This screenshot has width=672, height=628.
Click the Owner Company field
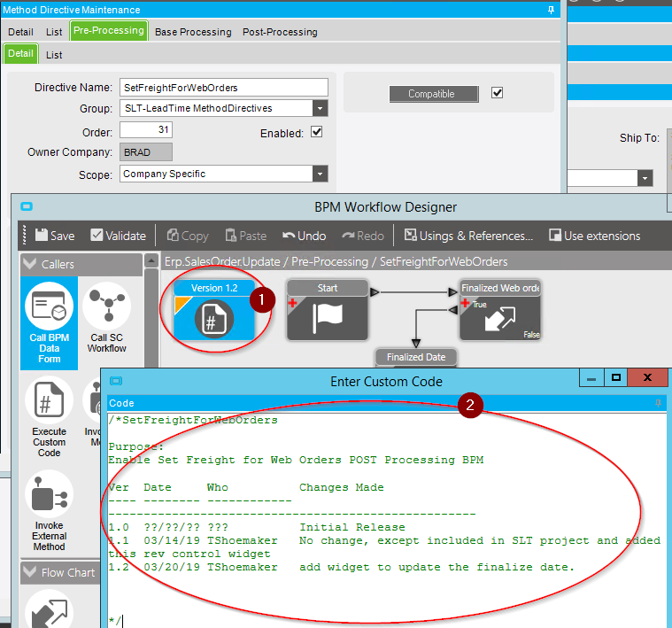(146, 152)
